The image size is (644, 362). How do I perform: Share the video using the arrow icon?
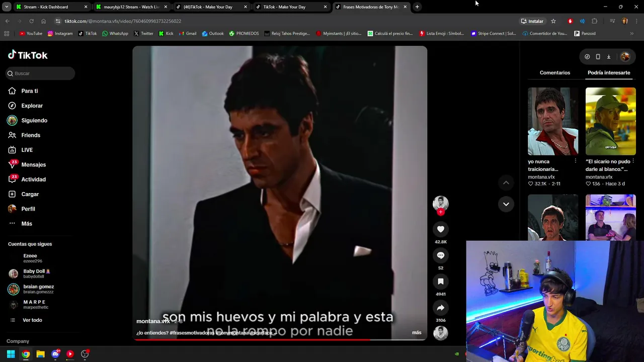(x=440, y=308)
